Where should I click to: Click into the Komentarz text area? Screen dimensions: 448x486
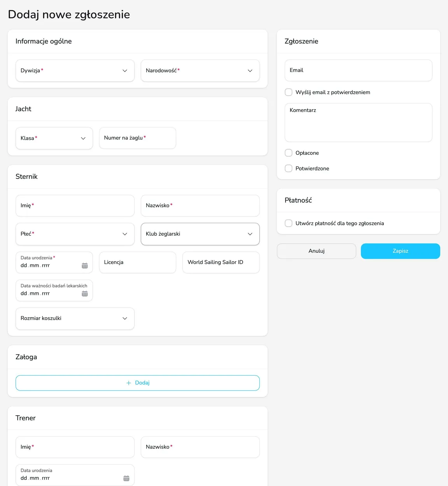tap(359, 122)
